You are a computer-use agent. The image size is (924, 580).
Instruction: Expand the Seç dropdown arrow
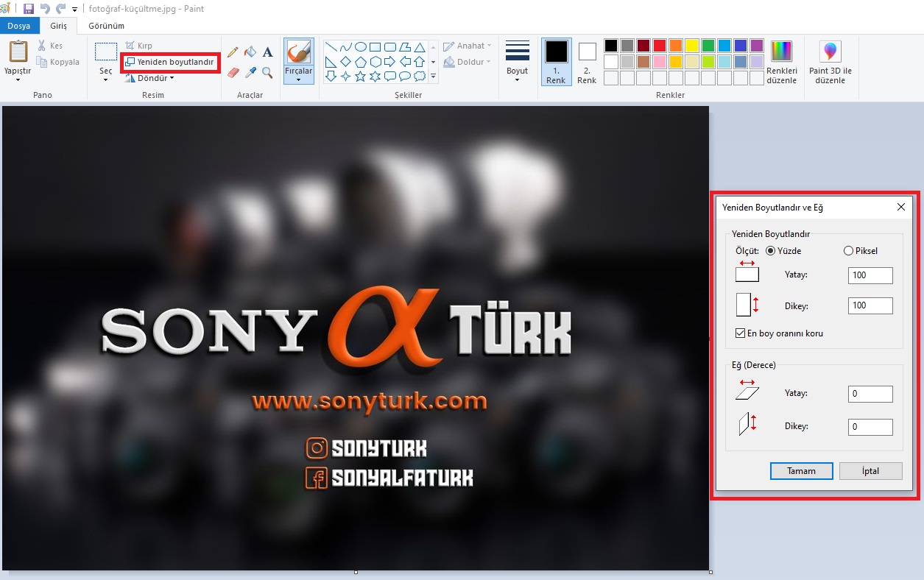[x=106, y=79]
